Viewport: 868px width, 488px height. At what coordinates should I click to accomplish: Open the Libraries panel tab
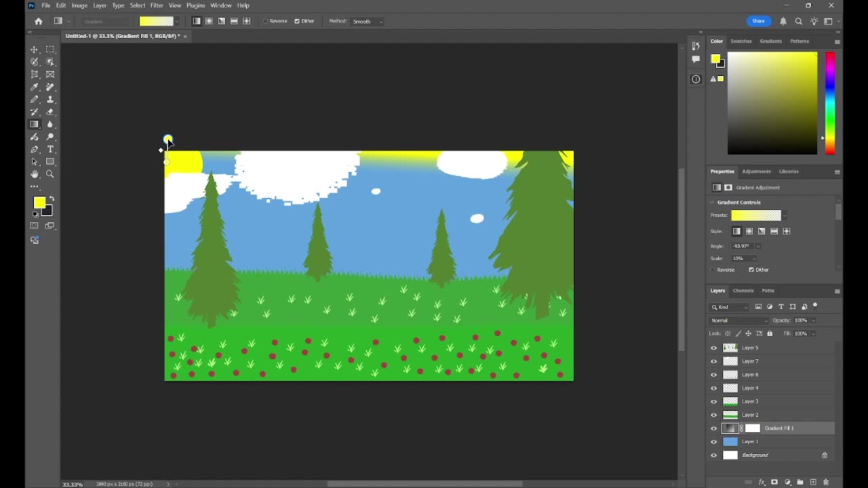(x=789, y=171)
